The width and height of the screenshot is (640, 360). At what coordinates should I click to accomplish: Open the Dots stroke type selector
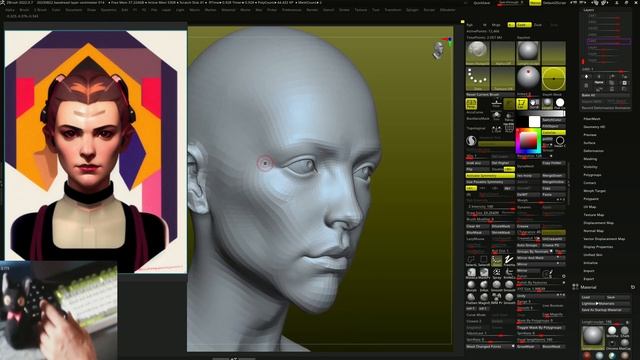point(478,79)
